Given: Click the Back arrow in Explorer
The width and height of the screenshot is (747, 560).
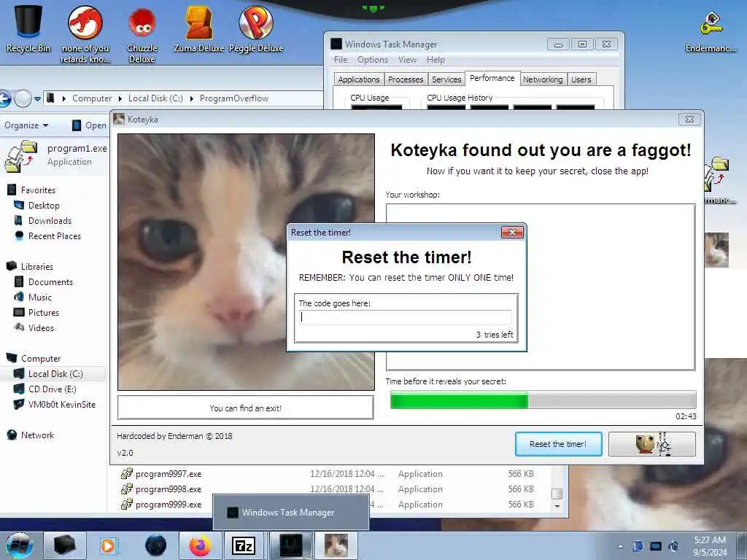Looking at the screenshot, I should 4,98.
